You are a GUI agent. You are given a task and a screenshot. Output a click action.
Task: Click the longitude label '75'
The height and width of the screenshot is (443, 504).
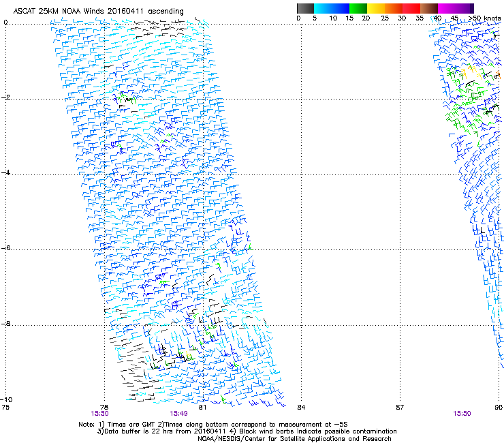(x=5, y=408)
